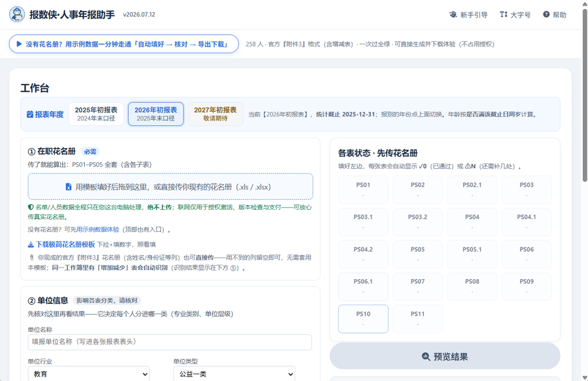Open the 新手引导 hand icon guide
Image resolution: width=588 pixels, height=381 pixels.
453,15
